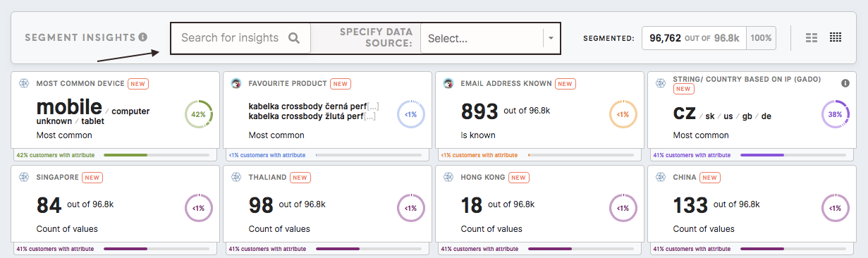
Task: Click the Singapore card icon
Action: pyautogui.click(x=24, y=178)
